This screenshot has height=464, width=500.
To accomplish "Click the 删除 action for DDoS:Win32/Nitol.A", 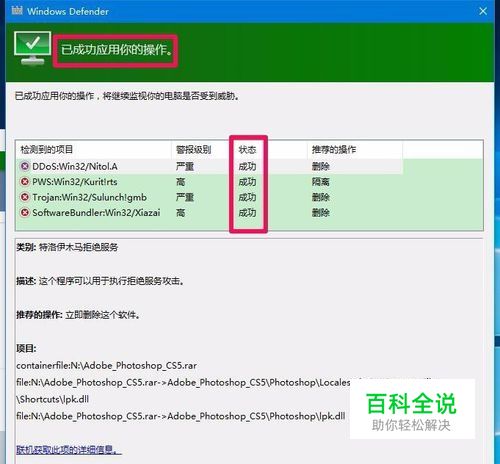I will click(321, 166).
